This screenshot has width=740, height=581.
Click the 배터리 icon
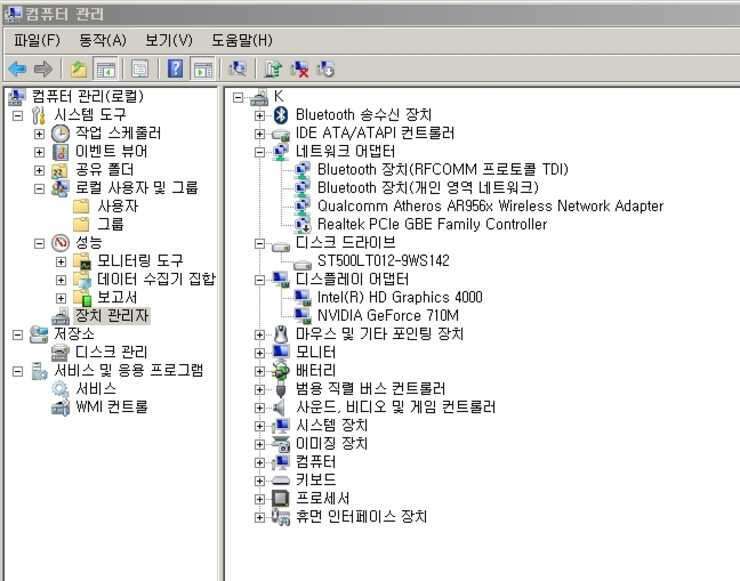coord(281,370)
